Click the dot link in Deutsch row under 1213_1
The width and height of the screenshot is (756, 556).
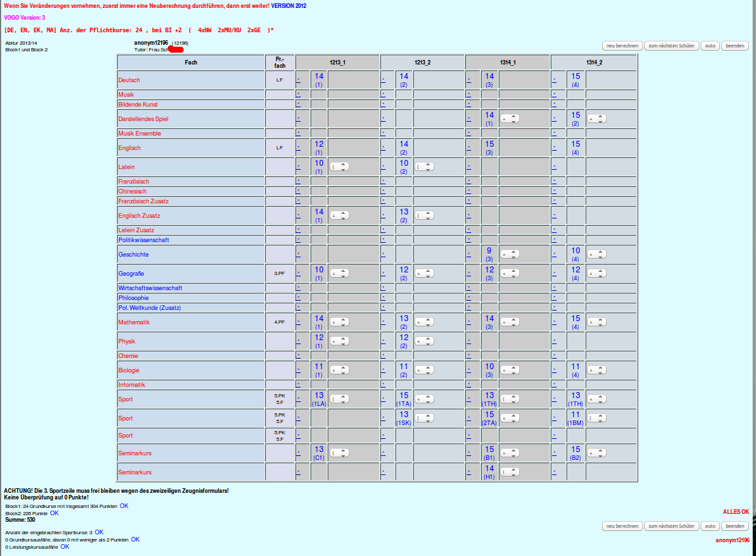299,80
